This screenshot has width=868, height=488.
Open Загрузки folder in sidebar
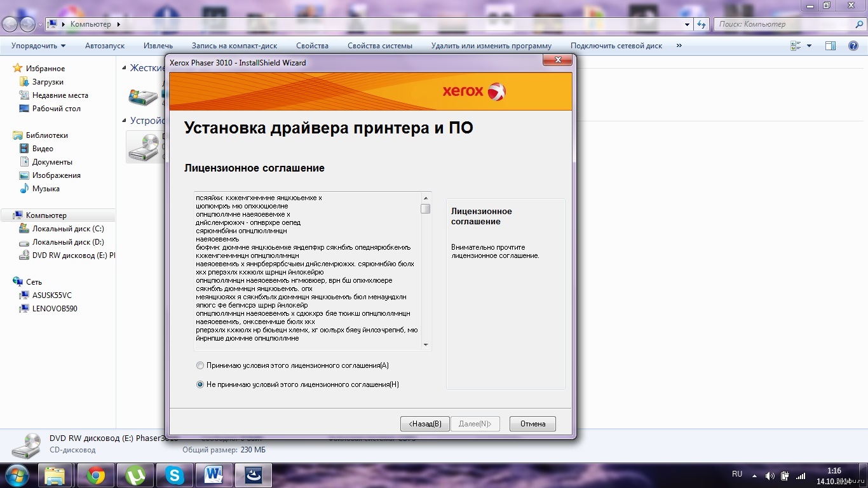point(48,82)
